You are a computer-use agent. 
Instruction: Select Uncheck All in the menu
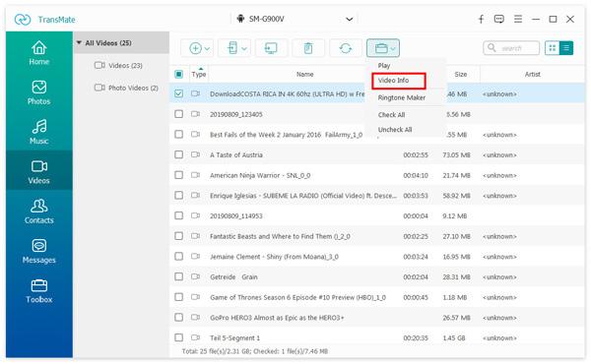click(395, 130)
